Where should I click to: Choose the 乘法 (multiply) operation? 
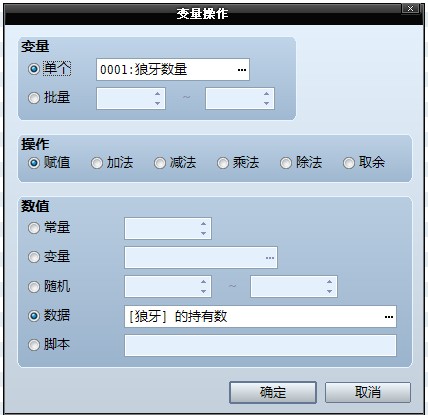point(223,163)
